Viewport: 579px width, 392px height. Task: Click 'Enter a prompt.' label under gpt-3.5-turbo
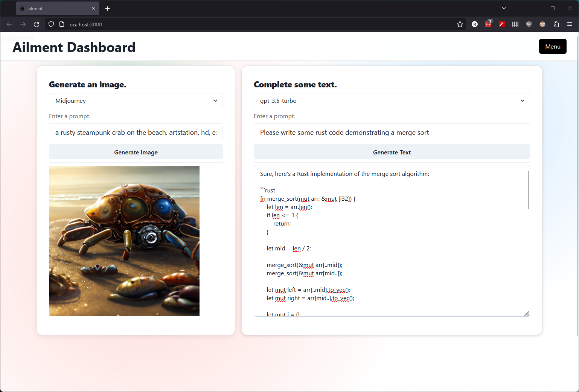[x=274, y=116]
